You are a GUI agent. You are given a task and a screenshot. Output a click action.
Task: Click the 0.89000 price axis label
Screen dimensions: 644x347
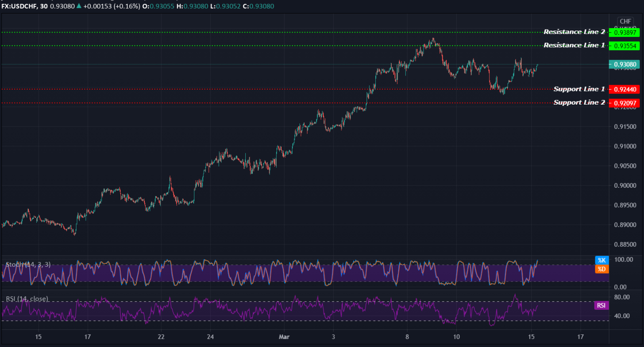point(625,225)
